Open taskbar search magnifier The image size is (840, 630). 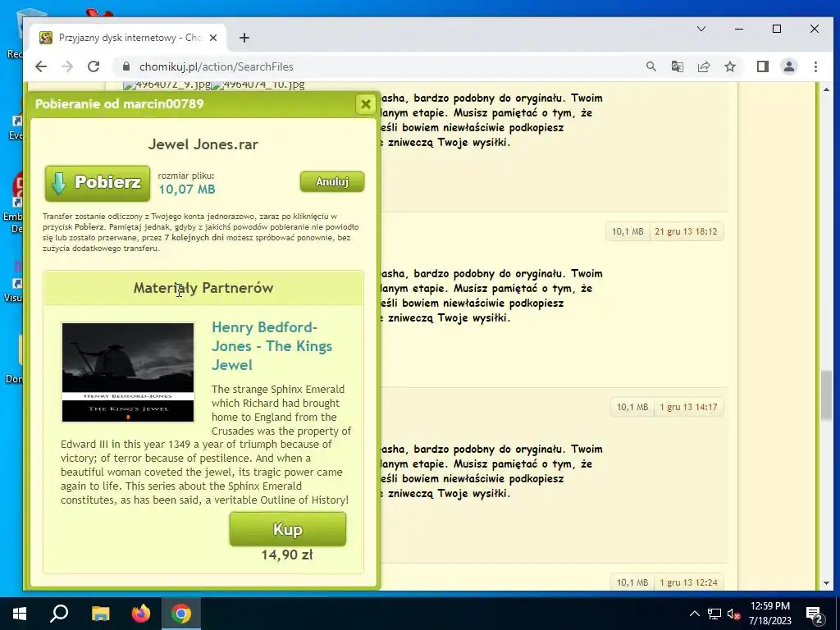click(59, 614)
